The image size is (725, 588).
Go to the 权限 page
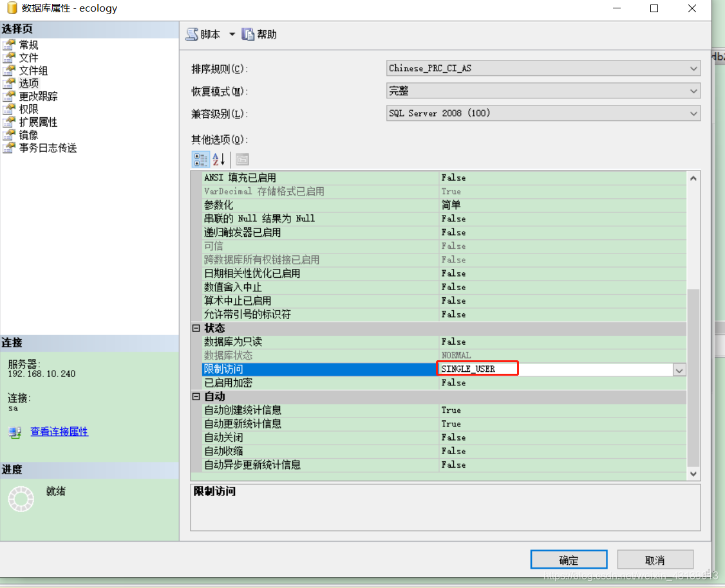(29, 109)
